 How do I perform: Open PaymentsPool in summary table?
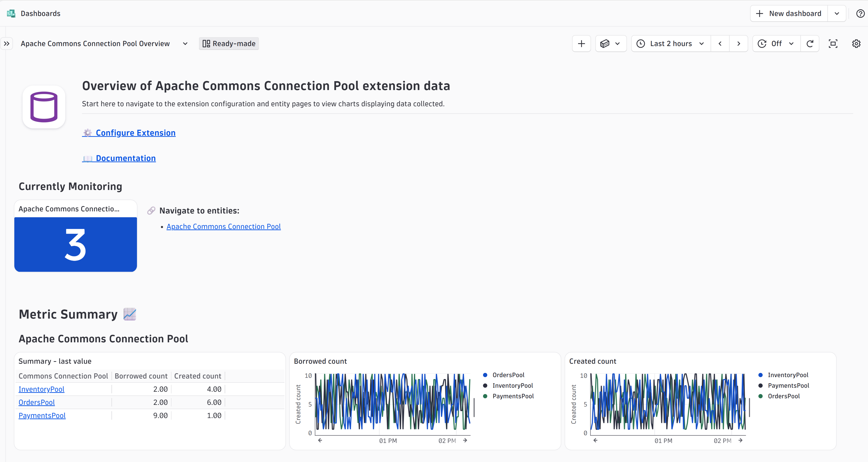coord(42,415)
